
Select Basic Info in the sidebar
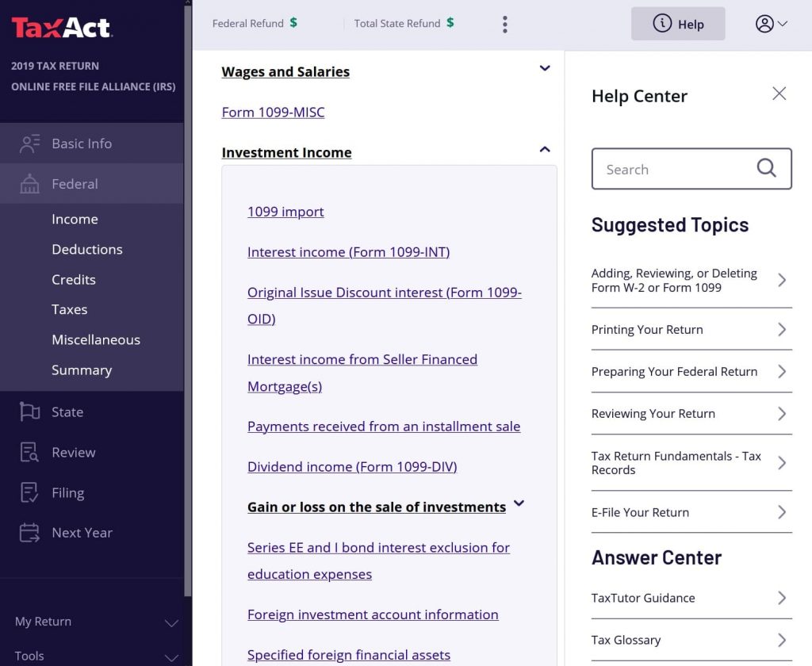(x=92, y=144)
